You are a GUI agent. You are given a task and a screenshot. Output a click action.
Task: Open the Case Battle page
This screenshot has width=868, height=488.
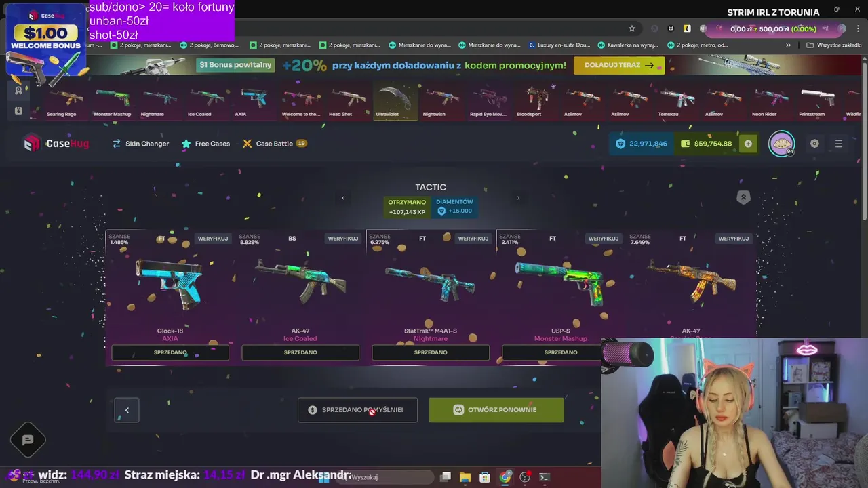(x=275, y=144)
